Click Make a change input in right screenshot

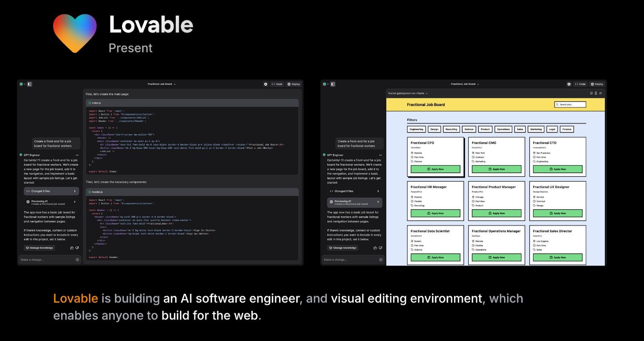coord(353,260)
